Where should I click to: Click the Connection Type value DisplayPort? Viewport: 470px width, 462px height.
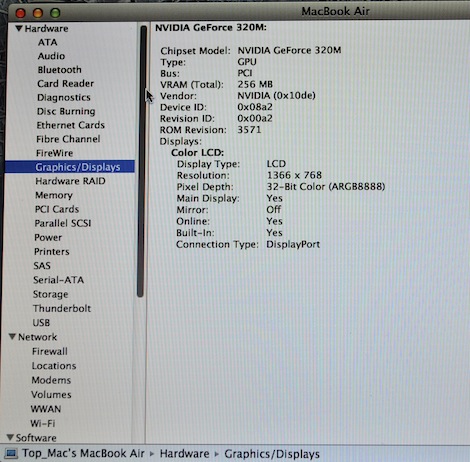[x=293, y=244]
